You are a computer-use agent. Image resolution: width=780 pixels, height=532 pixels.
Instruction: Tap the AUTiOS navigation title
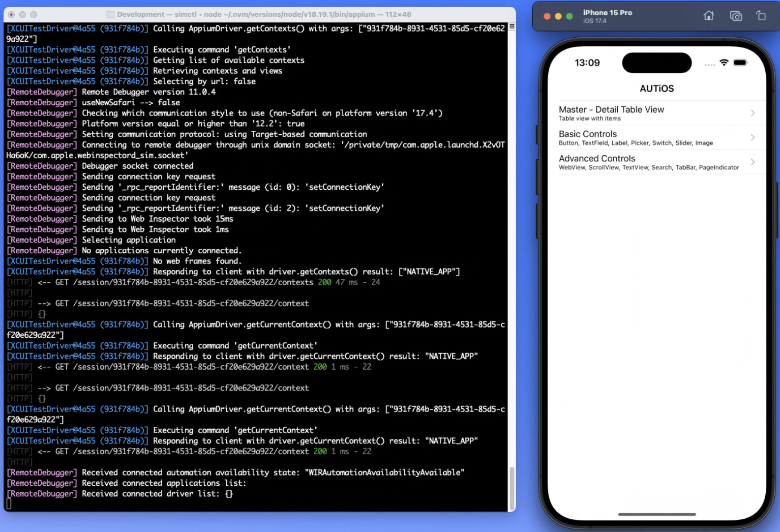pos(657,89)
